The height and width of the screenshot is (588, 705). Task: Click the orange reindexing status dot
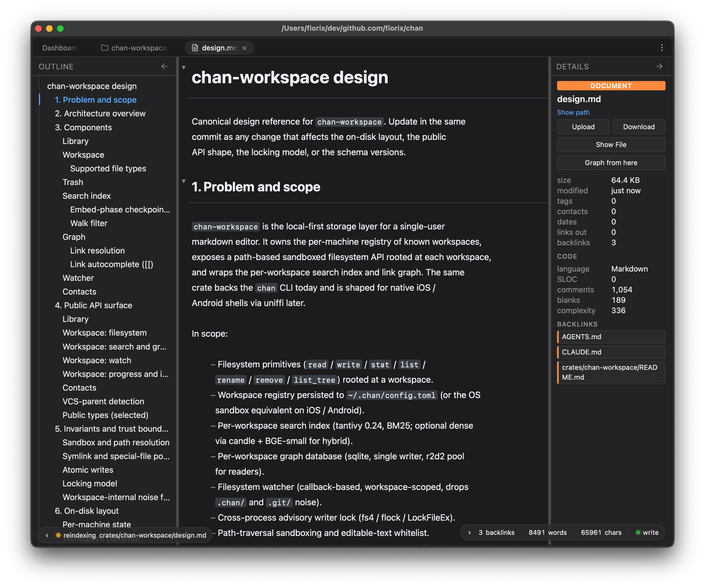(x=58, y=535)
